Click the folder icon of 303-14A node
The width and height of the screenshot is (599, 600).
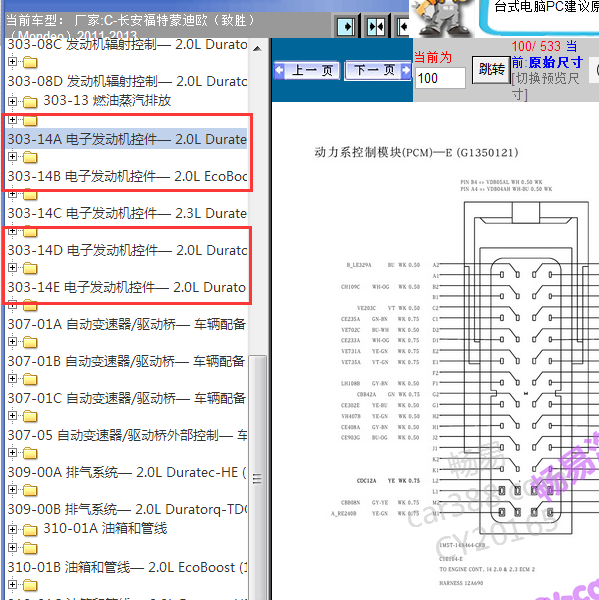click(30, 121)
